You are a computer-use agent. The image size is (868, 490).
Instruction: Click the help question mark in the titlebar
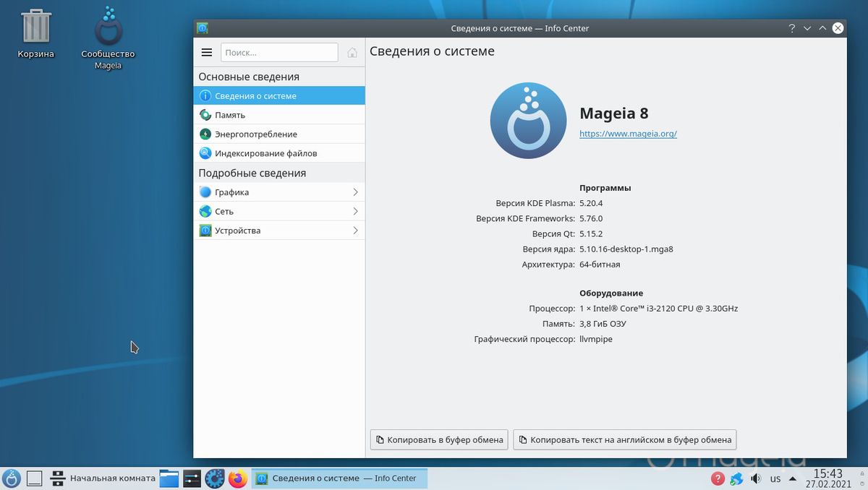tap(791, 28)
